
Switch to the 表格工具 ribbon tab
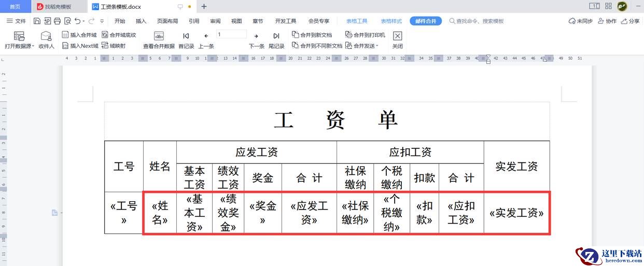click(x=357, y=21)
